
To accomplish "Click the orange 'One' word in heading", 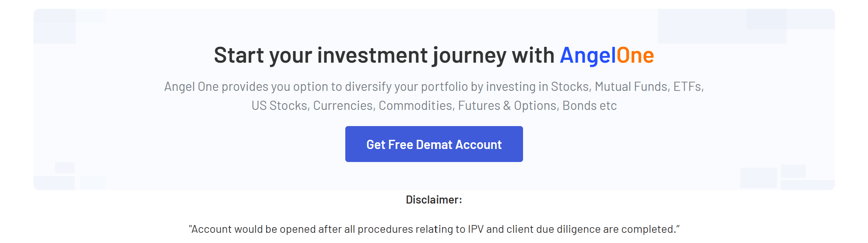I will point(635,56).
